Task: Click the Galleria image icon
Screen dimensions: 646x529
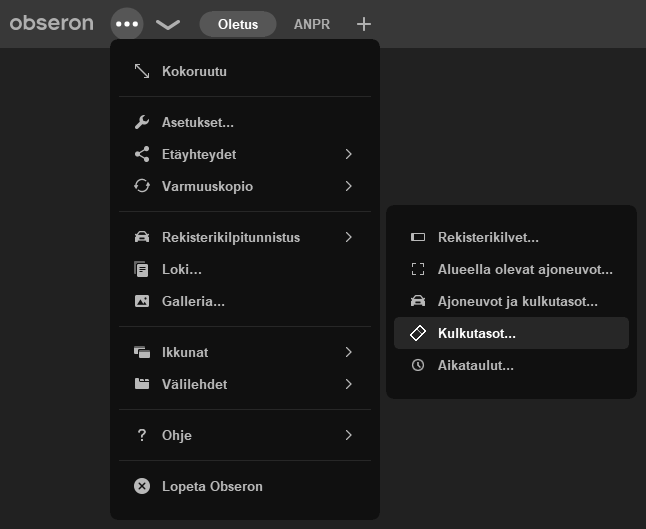Action: tap(142, 301)
